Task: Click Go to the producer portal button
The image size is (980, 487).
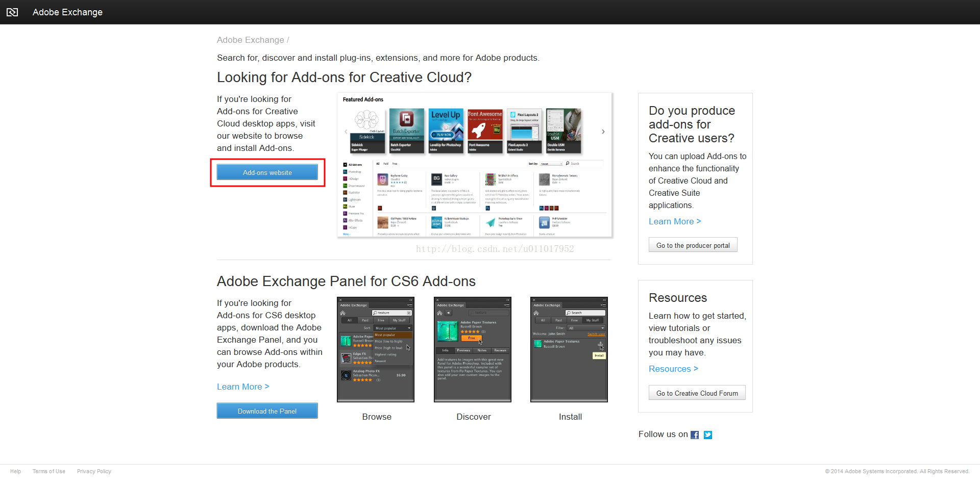Action: [693, 245]
